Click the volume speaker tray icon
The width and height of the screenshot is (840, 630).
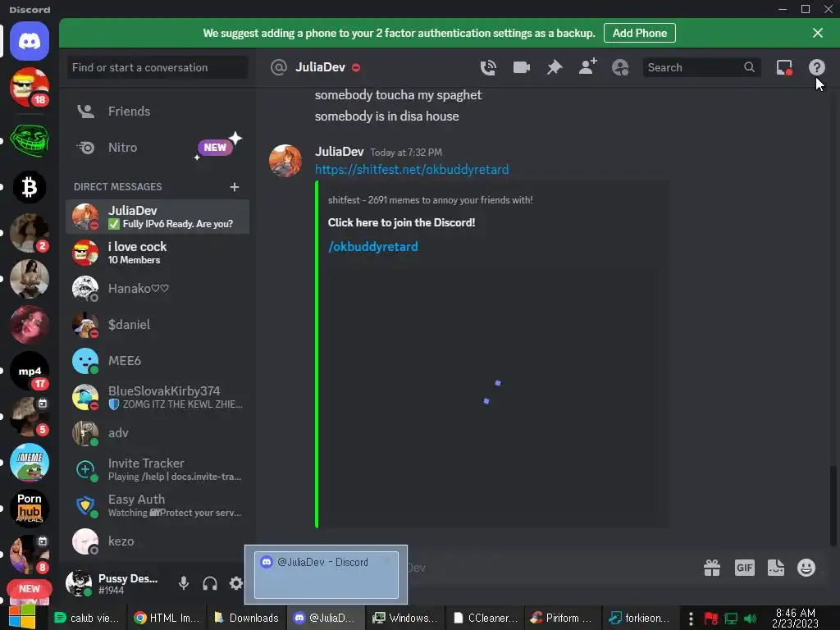[750, 619]
